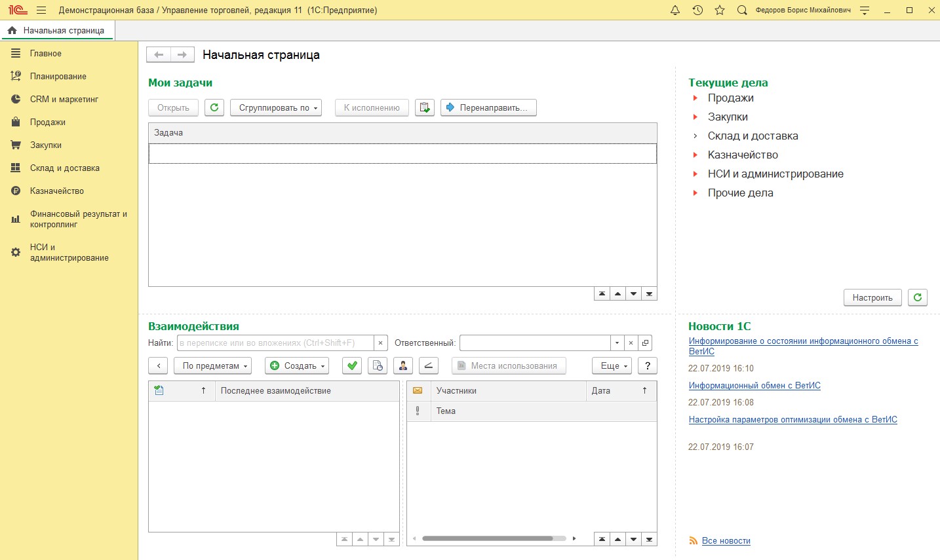
Task: Open the history clock icon
Action: point(697,10)
